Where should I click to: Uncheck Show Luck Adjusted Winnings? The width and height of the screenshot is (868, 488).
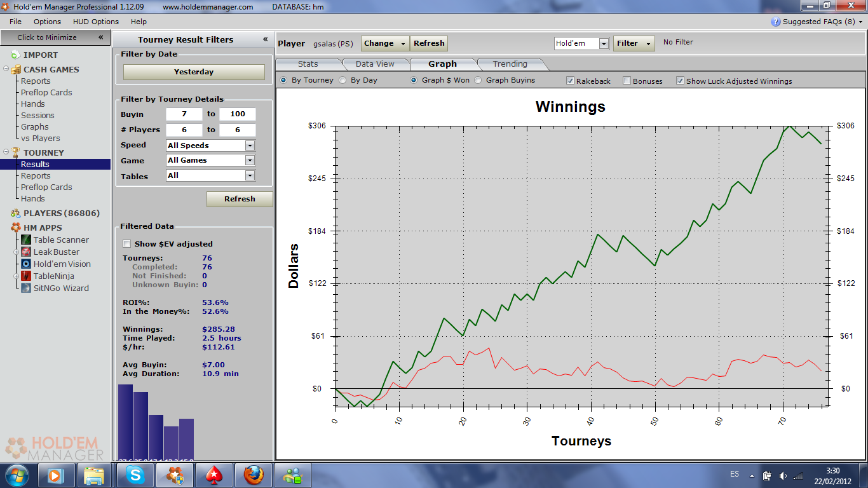point(680,81)
